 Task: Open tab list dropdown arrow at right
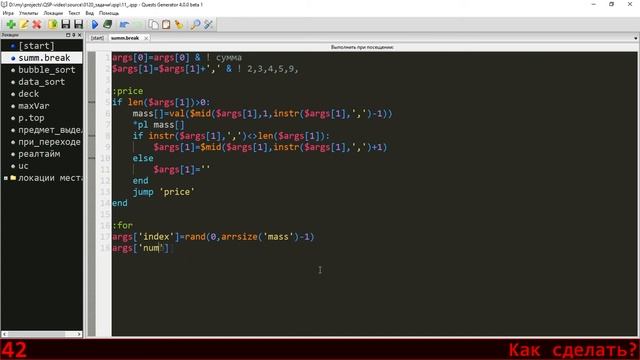(636, 38)
